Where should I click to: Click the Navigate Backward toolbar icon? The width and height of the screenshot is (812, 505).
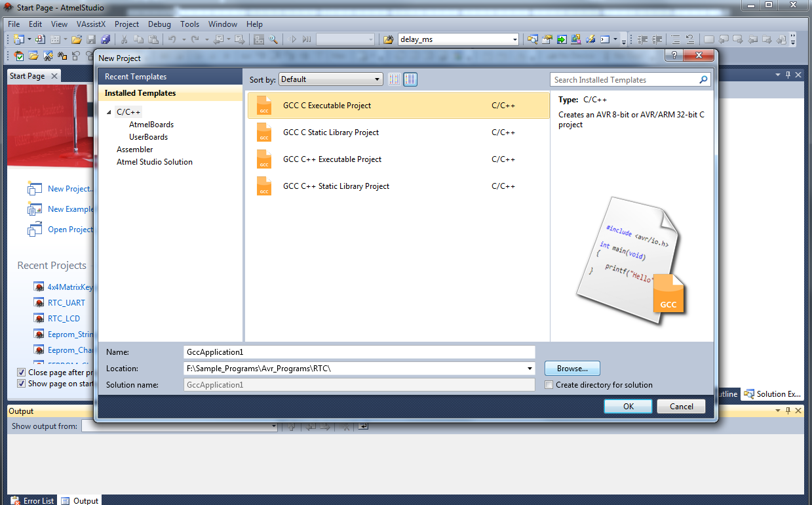point(218,39)
